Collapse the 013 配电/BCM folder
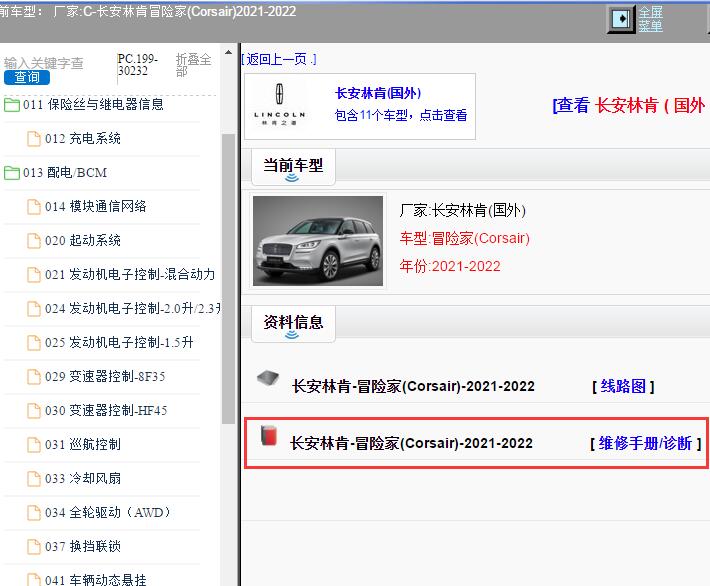The height and width of the screenshot is (586, 710). pos(12,172)
